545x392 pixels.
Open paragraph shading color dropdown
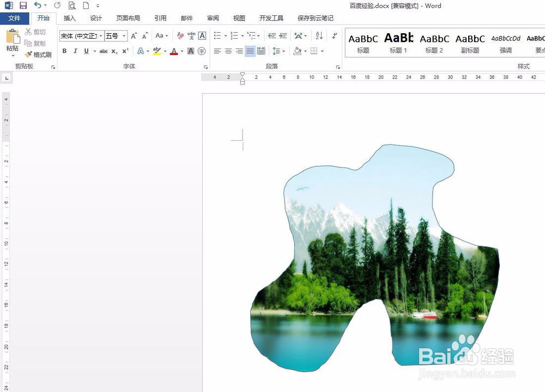[306, 51]
